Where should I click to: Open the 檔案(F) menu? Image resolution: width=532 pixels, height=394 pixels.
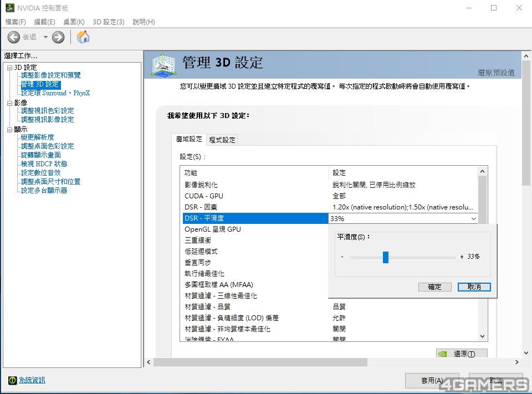(16, 22)
